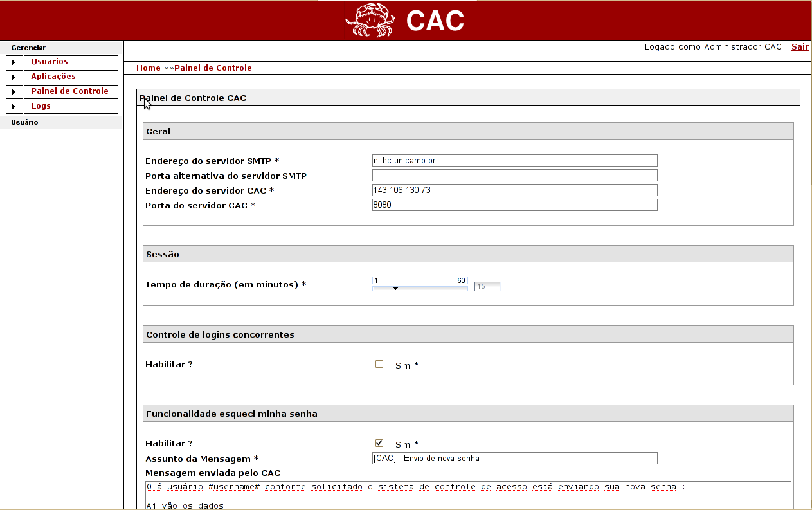Expand the Usuarios menu arrow

click(14, 62)
